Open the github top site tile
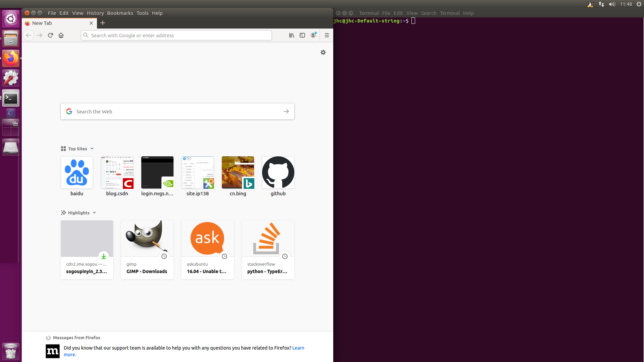Screen dimensions: 644x362 [x=278, y=172]
